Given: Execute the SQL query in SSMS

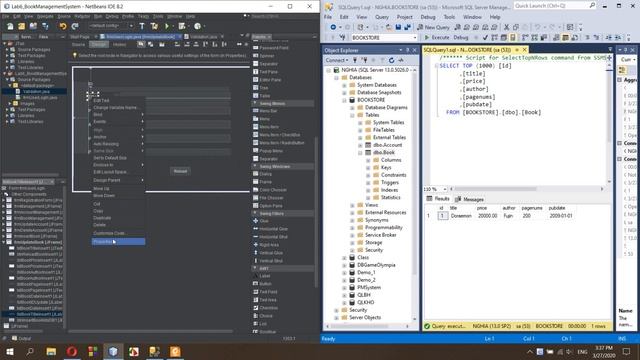Looking at the screenshot, I should pyautogui.click(x=437, y=38).
